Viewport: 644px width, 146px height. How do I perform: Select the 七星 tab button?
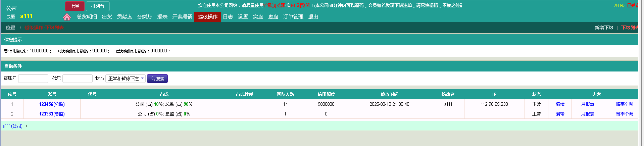click(x=75, y=6)
